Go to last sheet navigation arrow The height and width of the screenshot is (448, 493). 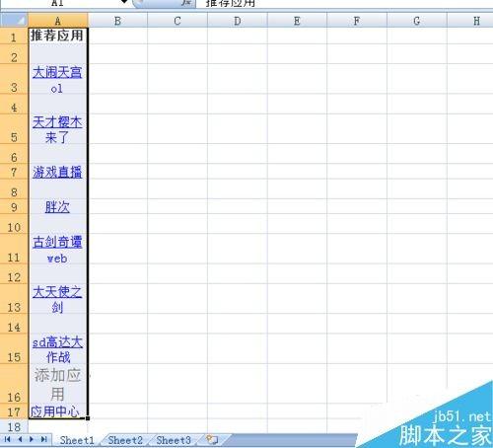click(44, 439)
